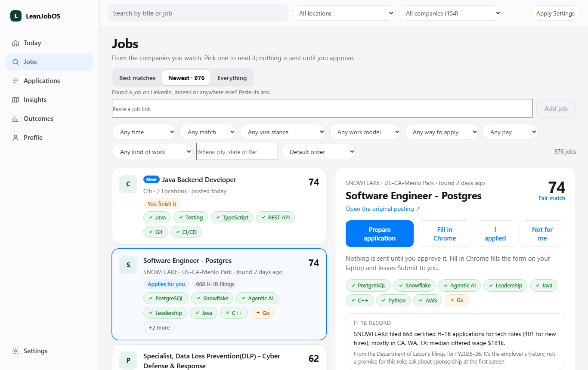Dismiss job with Not for me button
Image resolution: width=588 pixels, height=370 pixels.
[542, 234]
